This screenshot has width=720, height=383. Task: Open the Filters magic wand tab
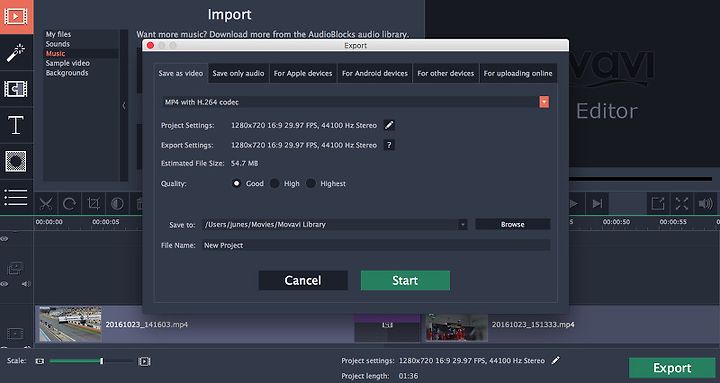coord(16,52)
